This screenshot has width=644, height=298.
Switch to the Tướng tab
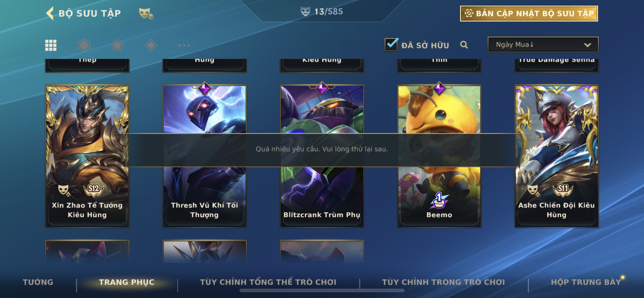(x=38, y=282)
